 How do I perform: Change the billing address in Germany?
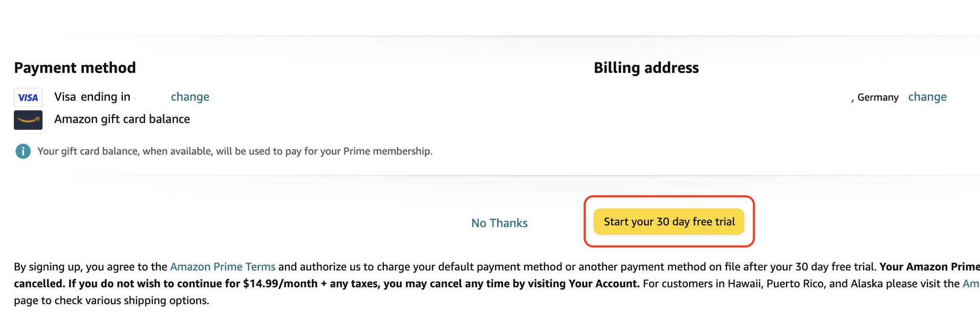tap(927, 97)
